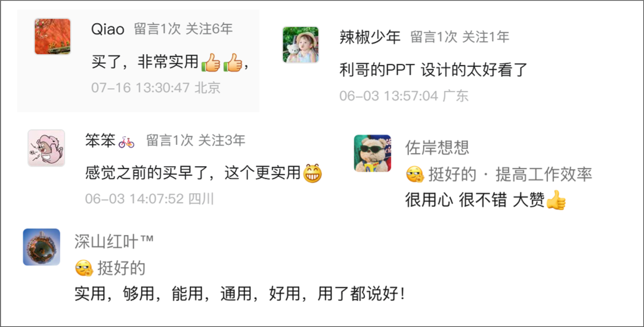Click the 06-03 13:57:04 广东 timestamp

click(404, 96)
